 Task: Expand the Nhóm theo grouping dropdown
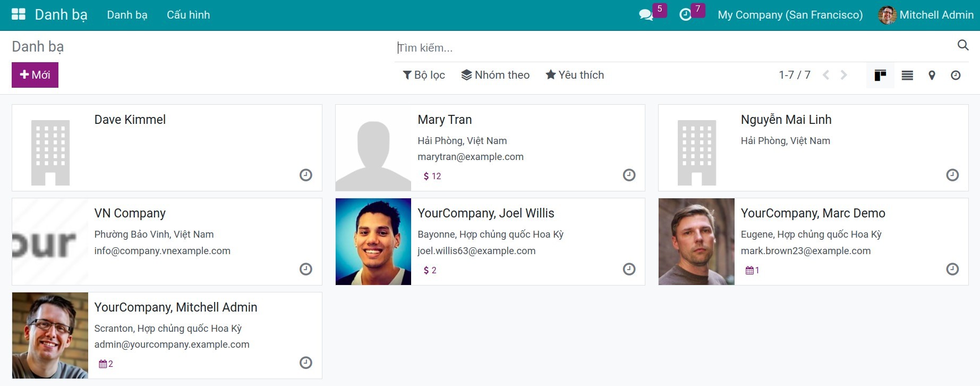[495, 75]
